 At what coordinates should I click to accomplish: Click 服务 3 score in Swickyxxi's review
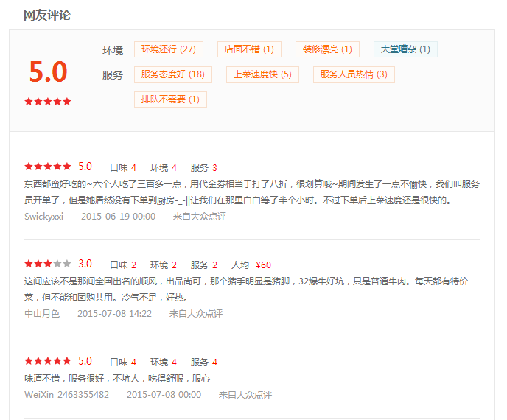(203, 168)
